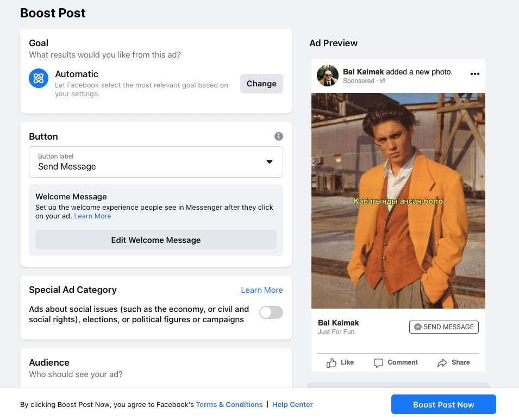Screen dimensions: 519x420
Task: Open the Button label dropdown
Action: click(x=156, y=162)
